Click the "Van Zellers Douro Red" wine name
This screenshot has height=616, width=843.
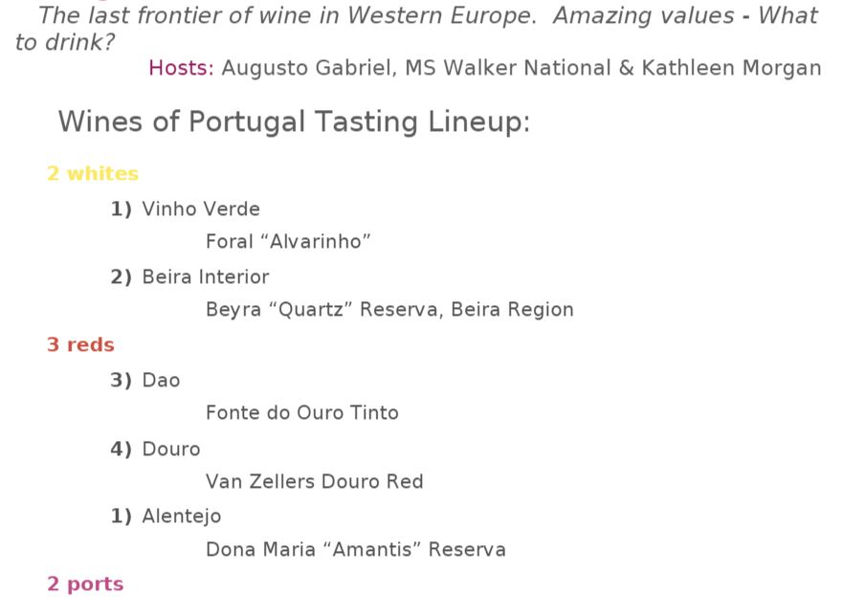coord(314,482)
